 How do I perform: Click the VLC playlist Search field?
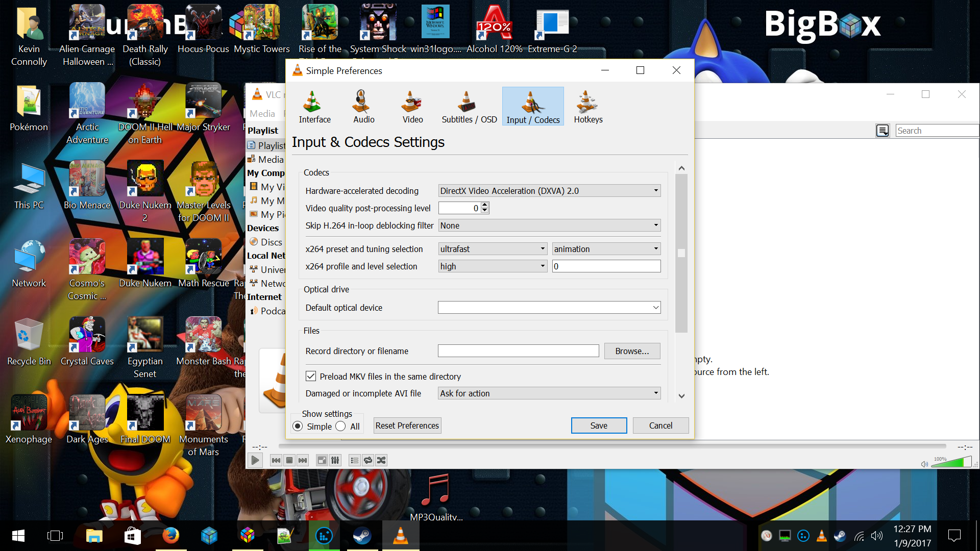937,131
